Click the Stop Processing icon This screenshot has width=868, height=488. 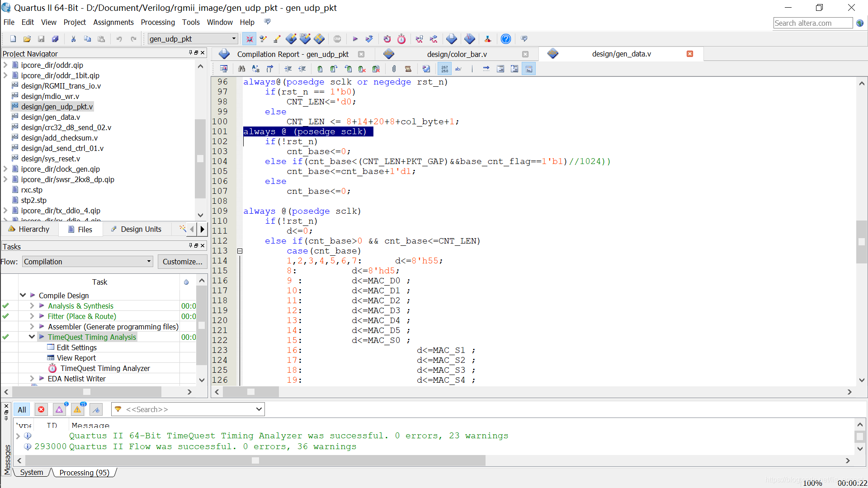337,39
